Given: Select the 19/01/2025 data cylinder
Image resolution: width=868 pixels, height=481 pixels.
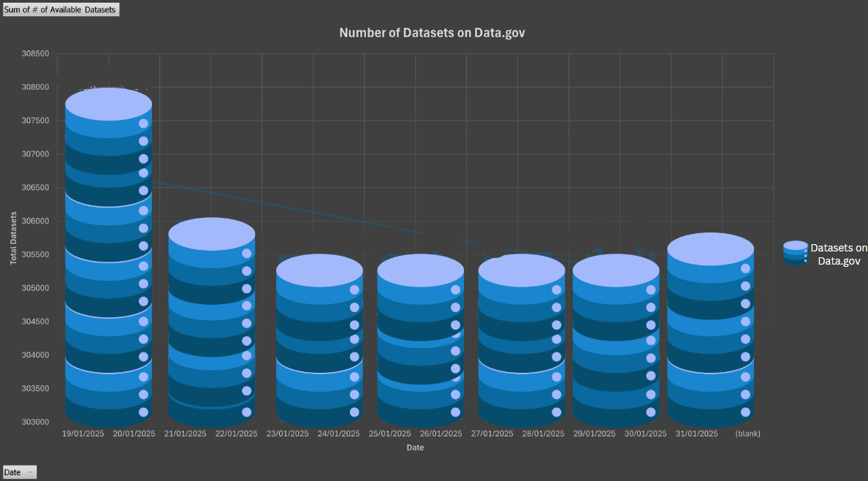Looking at the screenshot, I should click(108, 256).
